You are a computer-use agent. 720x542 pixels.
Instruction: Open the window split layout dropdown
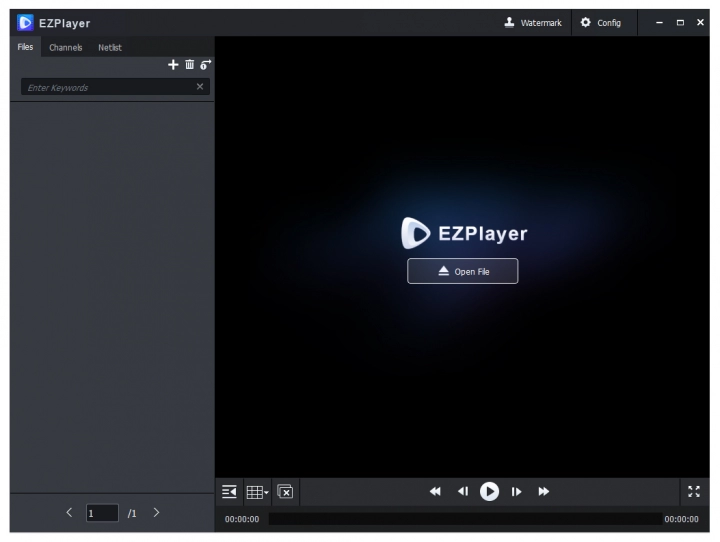pyautogui.click(x=257, y=492)
